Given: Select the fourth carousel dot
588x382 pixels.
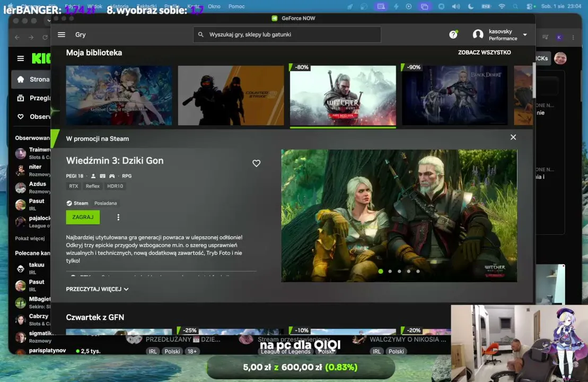Looking at the screenshot, I should point(409,271).
